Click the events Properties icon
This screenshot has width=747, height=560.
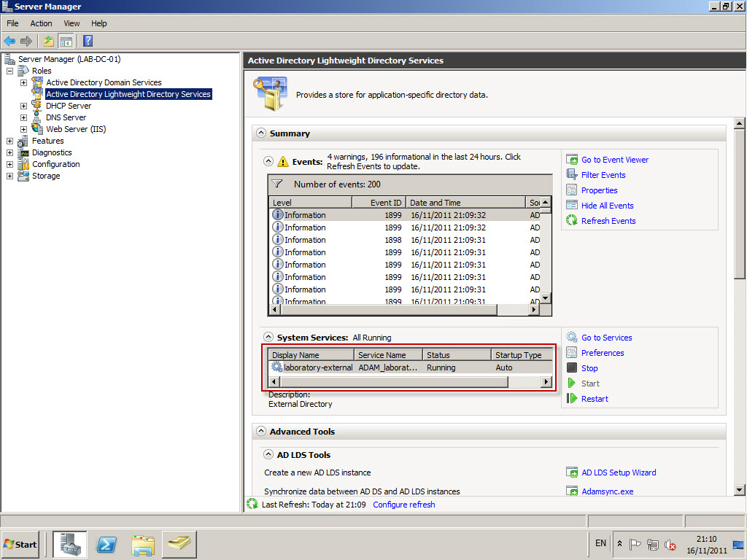pos(572,190)
